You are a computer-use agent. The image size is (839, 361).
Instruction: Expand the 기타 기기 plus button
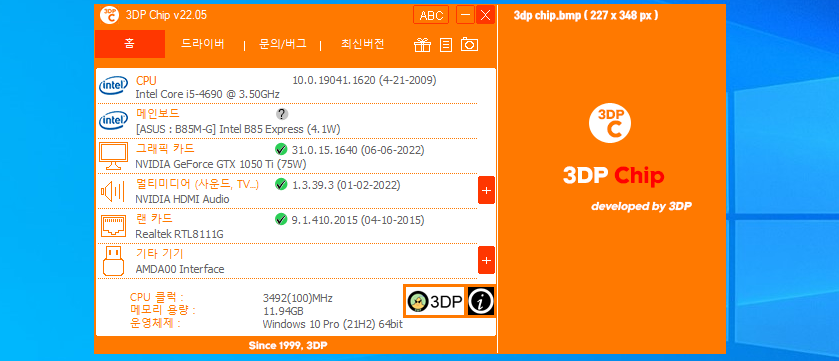pos(486,260)
